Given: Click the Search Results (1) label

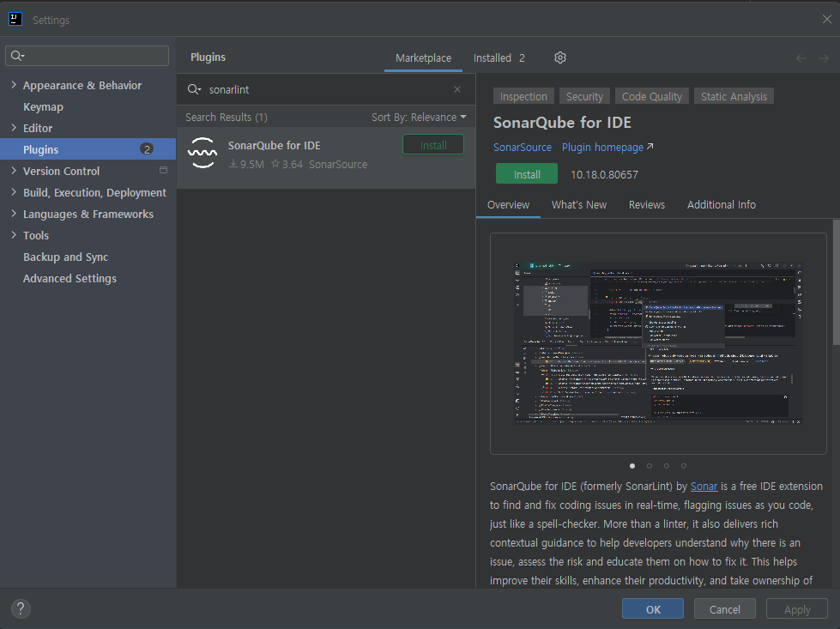Looking at the screenshot, I should point(226,117).
